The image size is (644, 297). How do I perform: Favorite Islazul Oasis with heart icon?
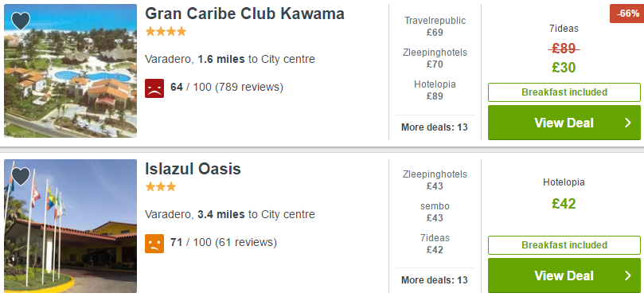[x=21, y=176]
